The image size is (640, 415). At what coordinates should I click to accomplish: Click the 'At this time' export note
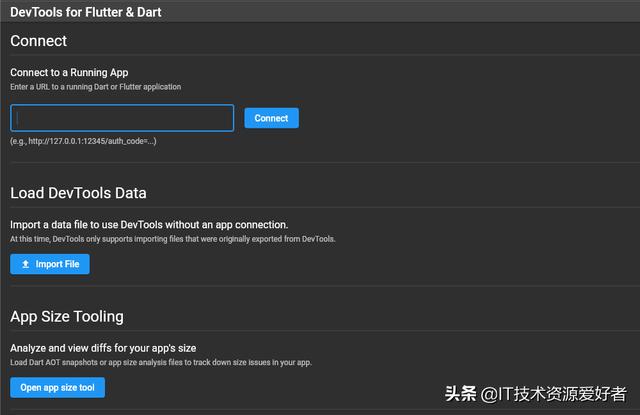pos(173,239)
